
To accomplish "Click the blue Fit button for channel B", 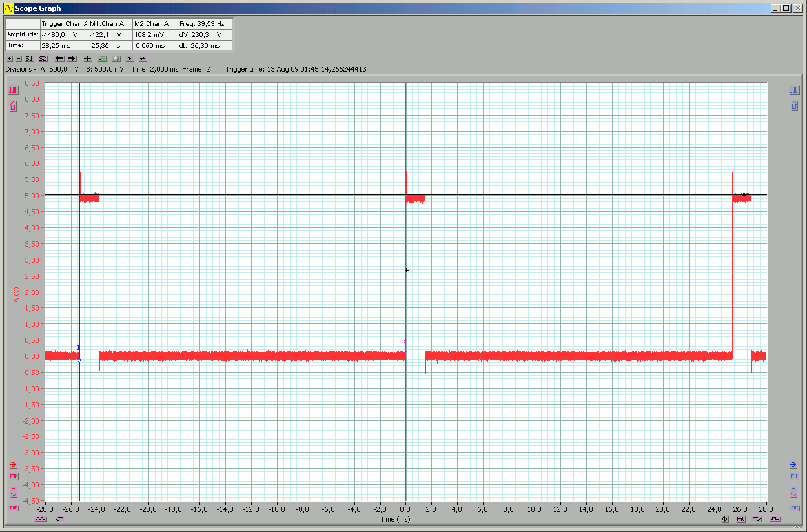I will pos(795,476).
